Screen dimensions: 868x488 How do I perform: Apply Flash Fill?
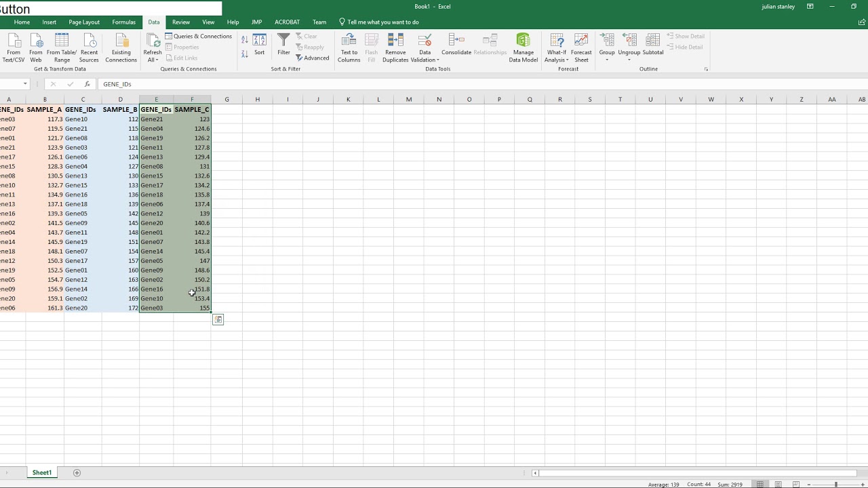(x=372, y=47)
